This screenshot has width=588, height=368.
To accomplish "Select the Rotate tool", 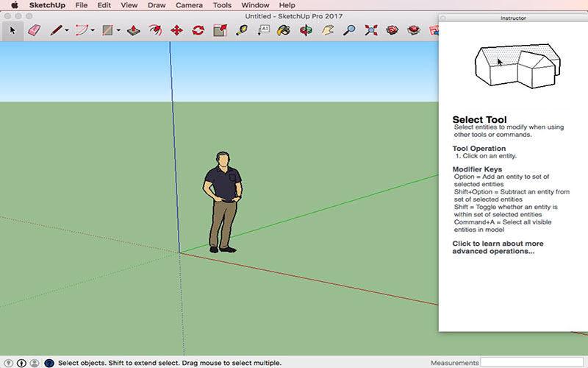I will tap(198, 30).
